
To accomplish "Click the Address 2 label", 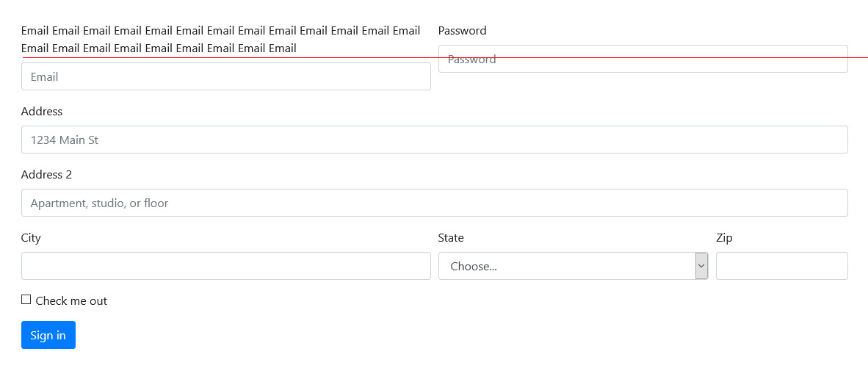I will pyautogui.click(x=46, y=174).
